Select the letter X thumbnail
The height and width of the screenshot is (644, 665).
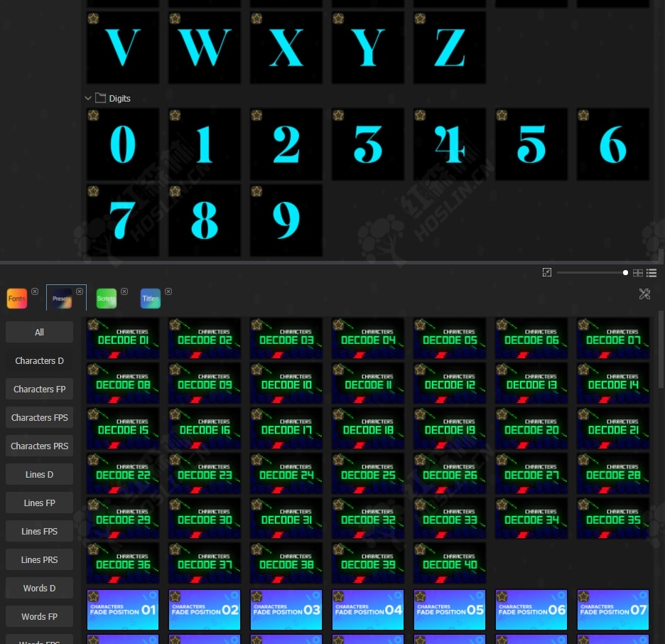[286, 48]
